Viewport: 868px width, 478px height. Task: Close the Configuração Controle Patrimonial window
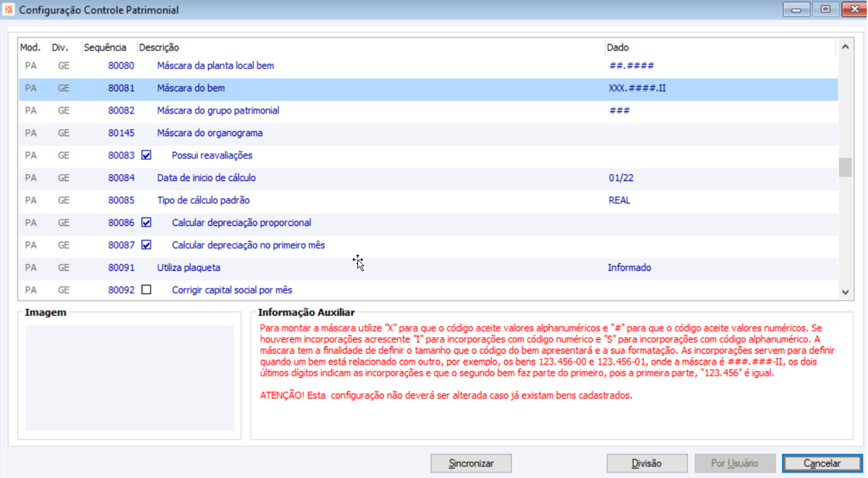[853, 10]
